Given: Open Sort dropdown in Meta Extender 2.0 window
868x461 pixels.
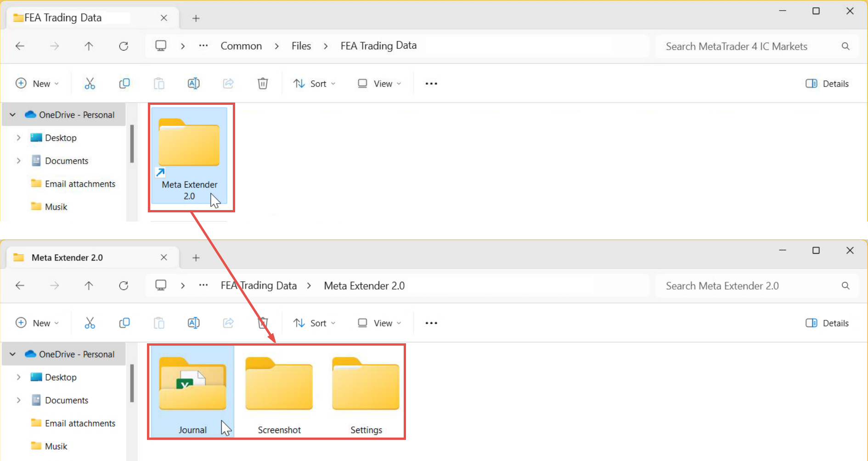Looking at the screenshot, I should 315,323.
